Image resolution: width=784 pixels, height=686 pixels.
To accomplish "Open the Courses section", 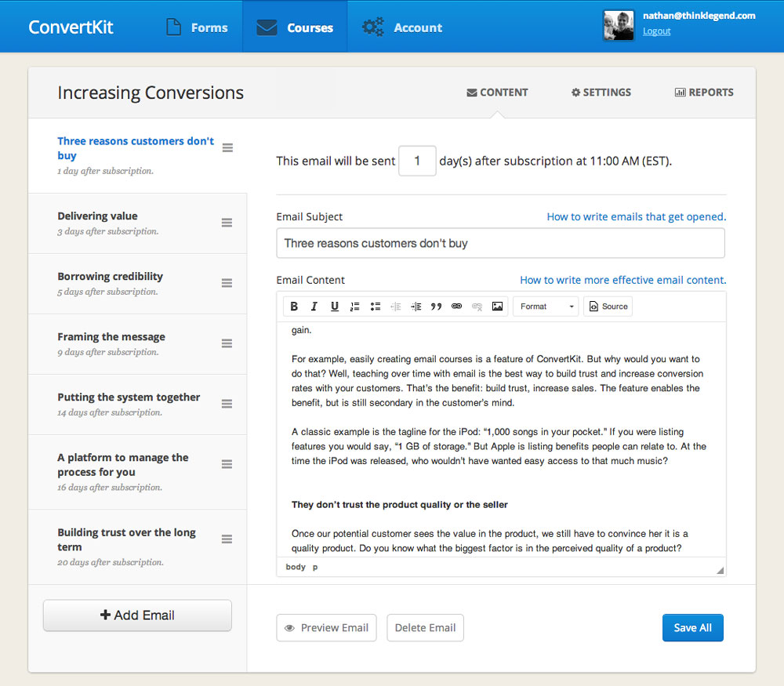I will [295, 27].
